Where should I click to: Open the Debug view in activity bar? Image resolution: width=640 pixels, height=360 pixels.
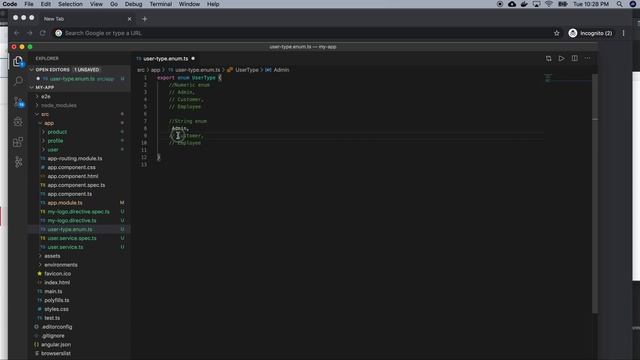pos(18,121)
